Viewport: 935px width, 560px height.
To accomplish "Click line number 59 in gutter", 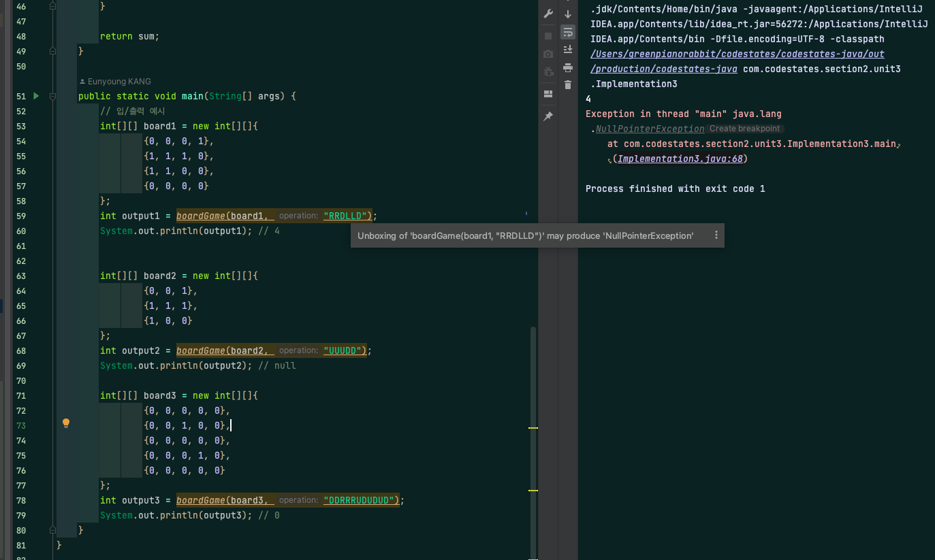I will 20,216.
